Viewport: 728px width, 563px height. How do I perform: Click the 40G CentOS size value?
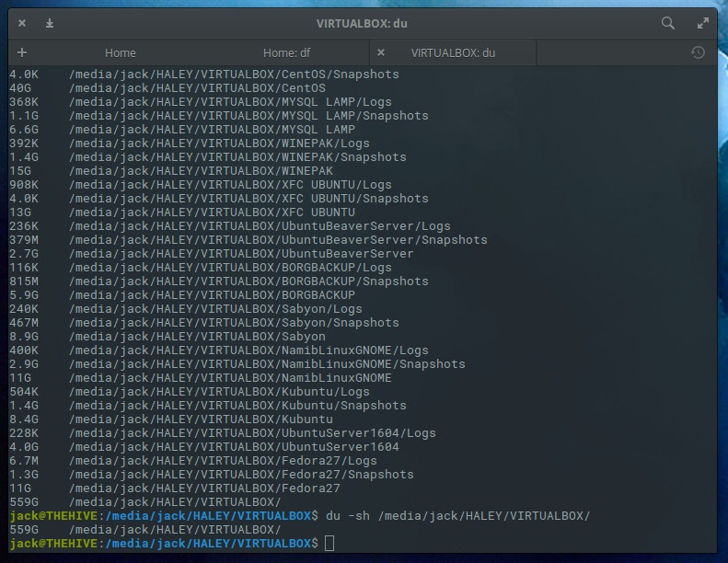[20, 88]
